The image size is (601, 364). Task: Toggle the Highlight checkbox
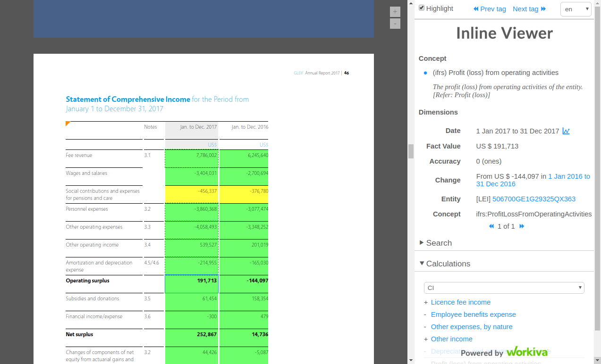pos(422,8)
